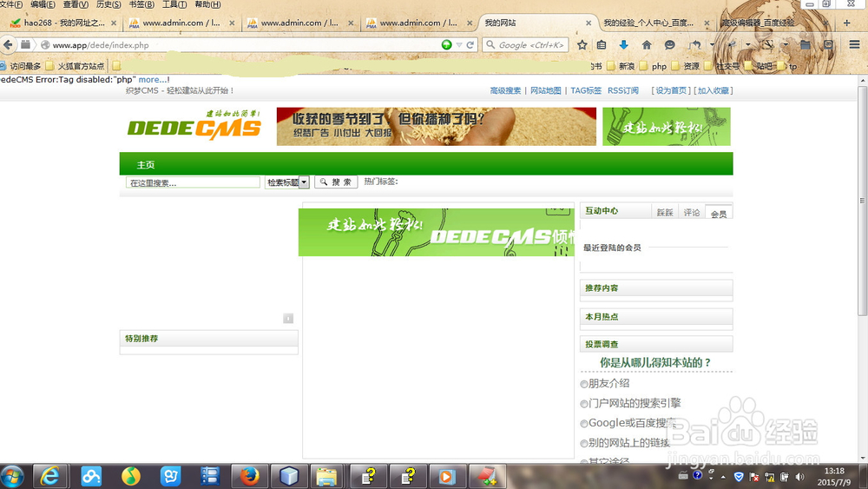Open the php bookmarks folder
Image resolution: width=868 pixels, height=489 pixels.
click(654, 66)
